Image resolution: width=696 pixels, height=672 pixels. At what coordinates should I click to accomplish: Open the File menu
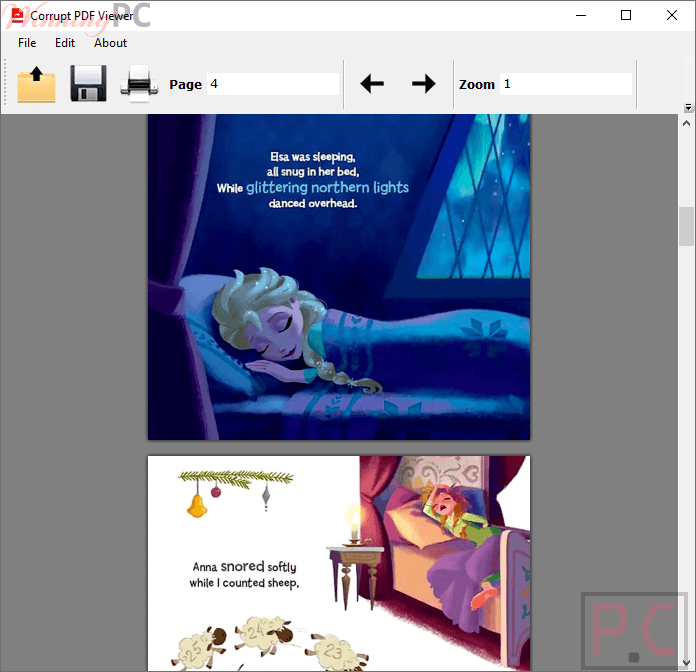pyautogui.click(x=27, y=43)
